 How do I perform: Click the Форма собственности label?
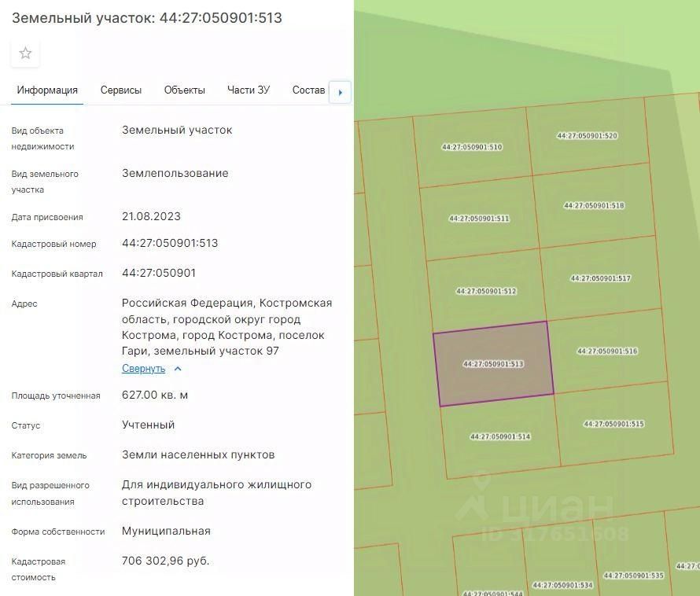58,532
